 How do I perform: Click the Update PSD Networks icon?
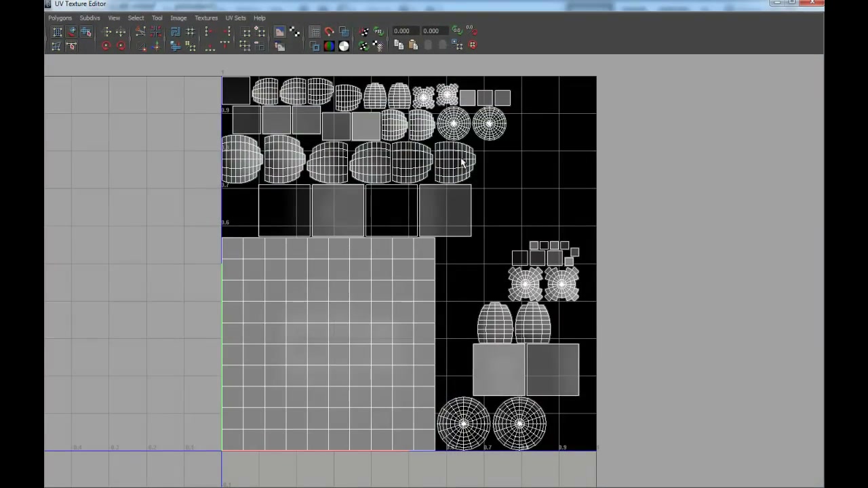[x=378, y=32]
